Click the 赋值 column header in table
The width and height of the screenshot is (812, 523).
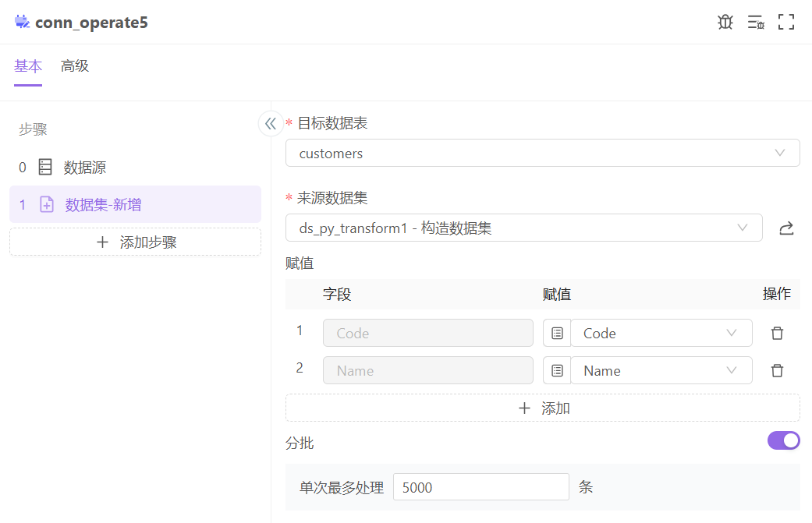click(x=557, y=295)
